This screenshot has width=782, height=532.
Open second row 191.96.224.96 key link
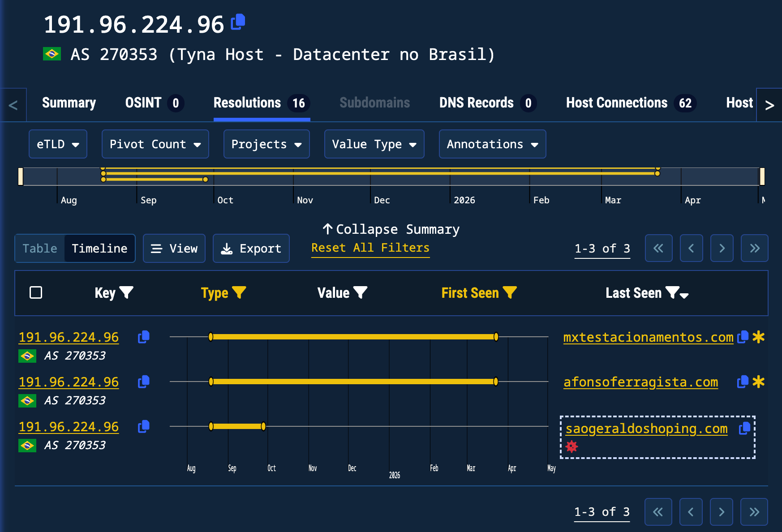[x=69, y=382]
